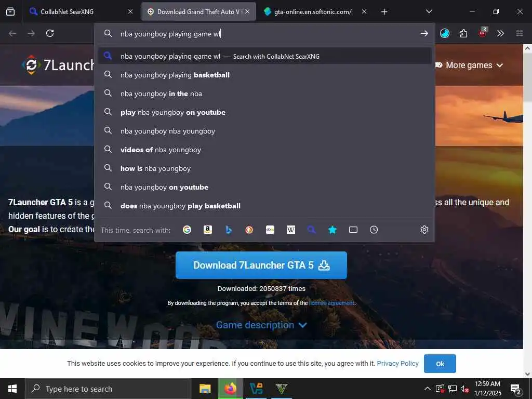Open the blue VS app on taskbar
This screenshot has height=399, width=532.
[256, 389]
